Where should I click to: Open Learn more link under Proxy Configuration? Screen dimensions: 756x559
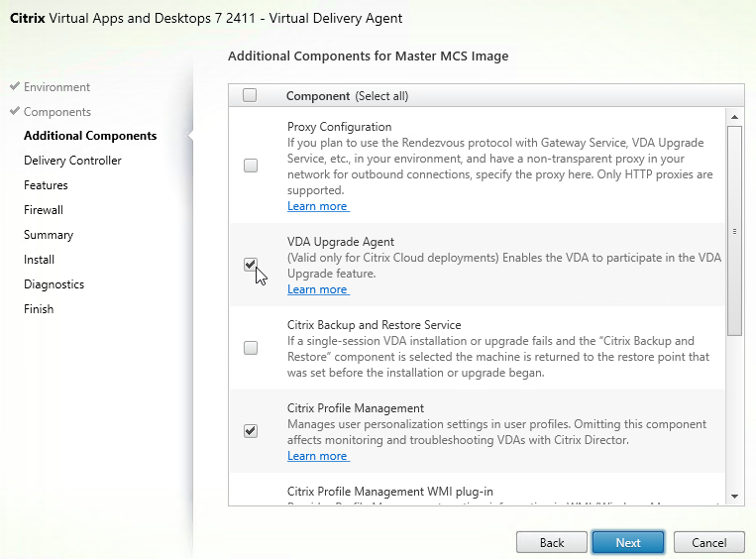318,206
